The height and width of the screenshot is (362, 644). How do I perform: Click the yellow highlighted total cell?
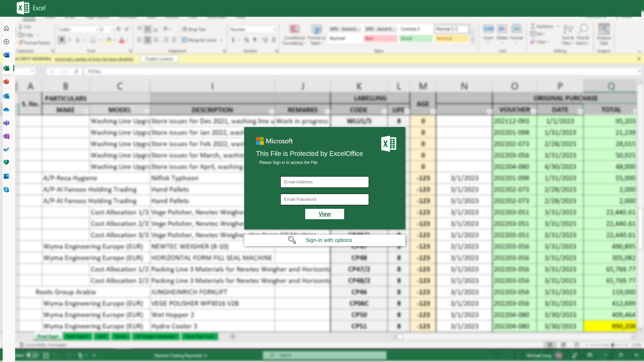pyautogui.click(x=610, y=326)
